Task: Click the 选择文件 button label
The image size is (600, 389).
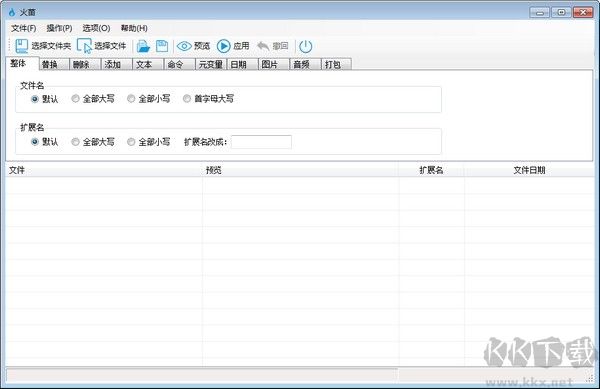Action: (x=110, y=46)
